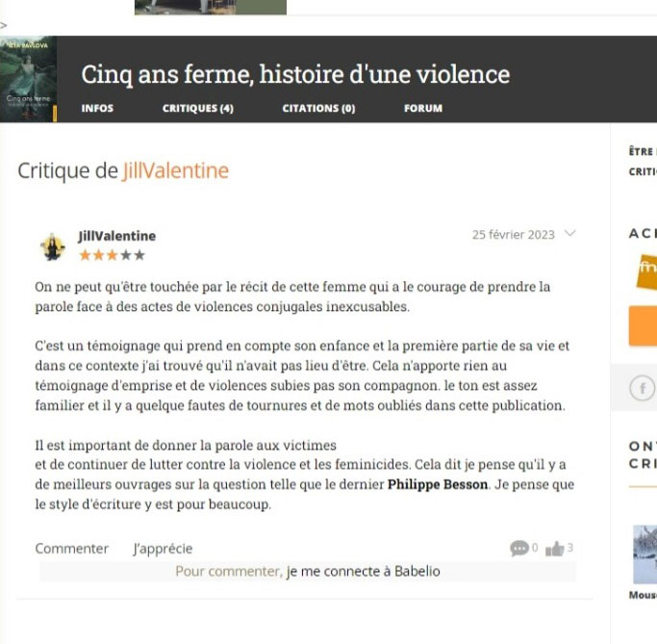Click the J'apprécie link

click(163, 549)
